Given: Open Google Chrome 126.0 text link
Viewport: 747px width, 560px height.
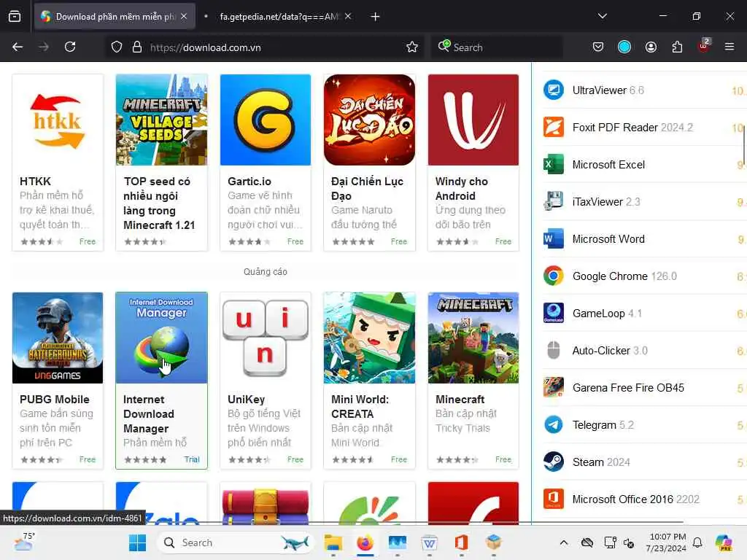Looking at the screenshot, I should (x=624, y=276).
